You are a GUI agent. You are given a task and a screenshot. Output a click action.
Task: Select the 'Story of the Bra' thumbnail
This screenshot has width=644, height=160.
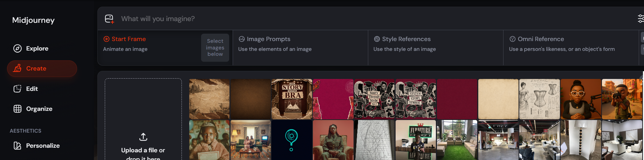coord(292,99)
